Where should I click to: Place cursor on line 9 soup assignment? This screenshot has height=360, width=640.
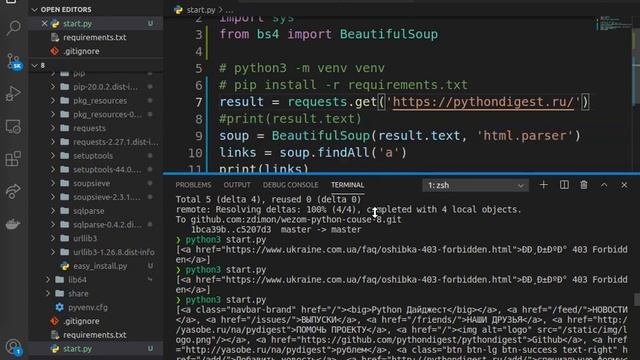click(400, 136)
